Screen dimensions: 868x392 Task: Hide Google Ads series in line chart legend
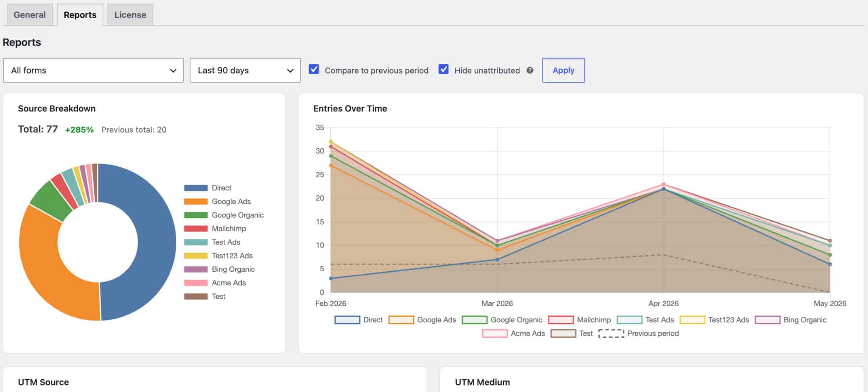[422, 320]
